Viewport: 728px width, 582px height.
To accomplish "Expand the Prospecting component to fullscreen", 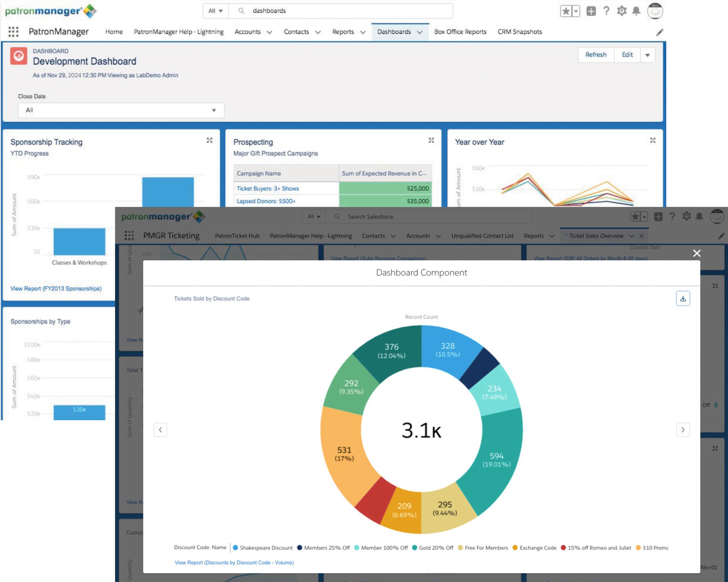I will (431, 140).
